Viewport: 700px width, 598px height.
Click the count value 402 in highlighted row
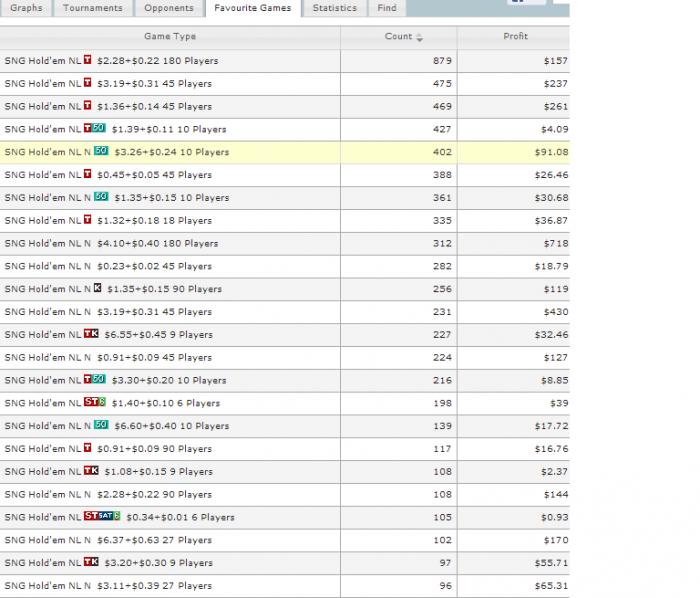(x=442, y=152)
